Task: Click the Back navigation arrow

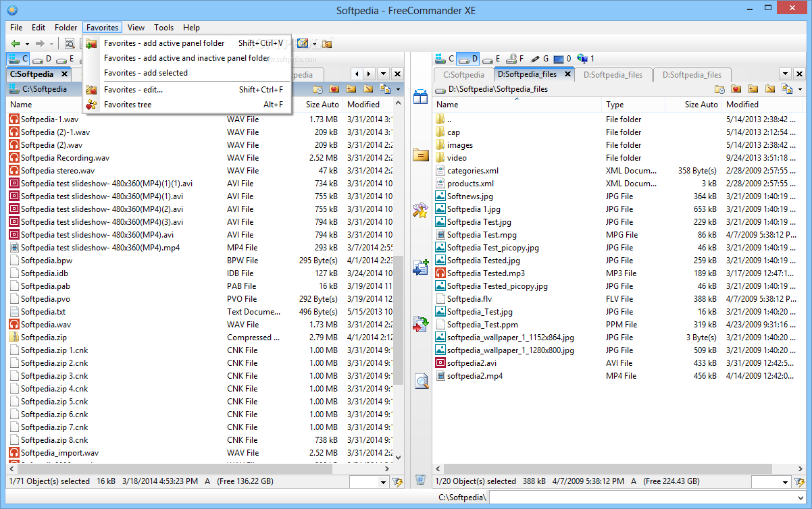Action: point(16,43)
